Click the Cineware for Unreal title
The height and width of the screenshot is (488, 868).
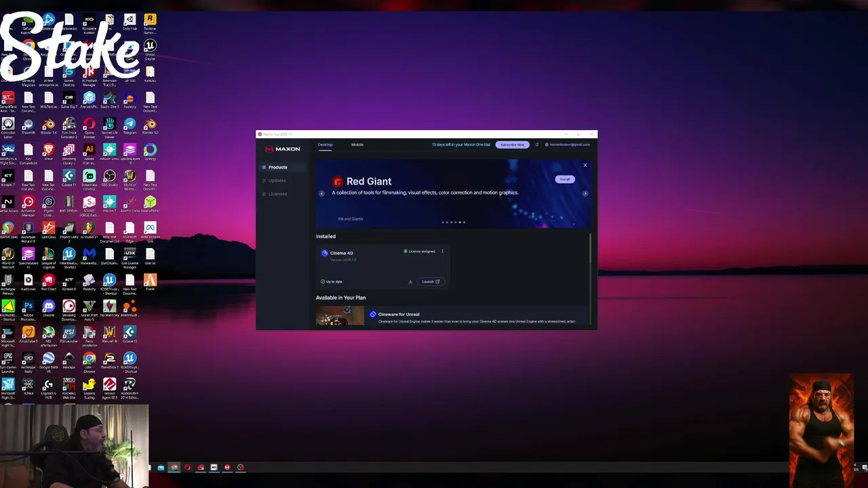(399, 314)
